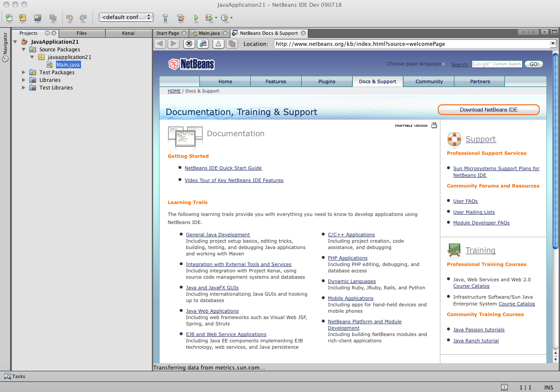
Task: Open the PHP Applications link
Action: 347,258
